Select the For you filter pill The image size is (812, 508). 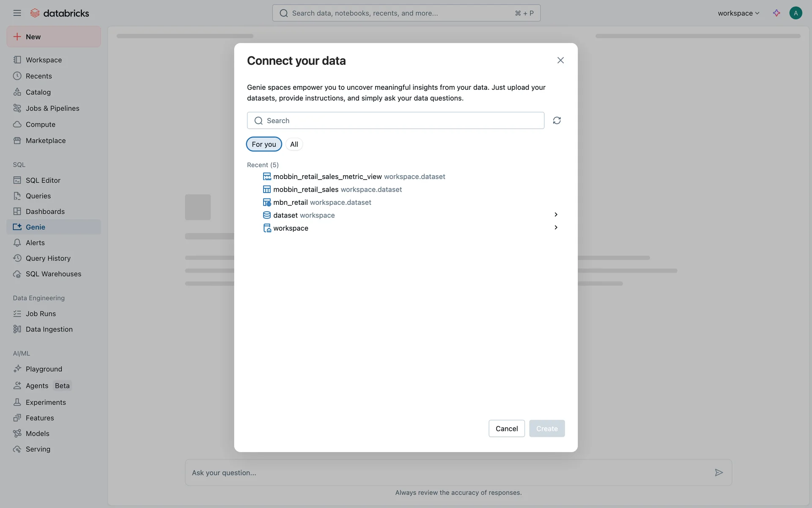tap(264, 144)
